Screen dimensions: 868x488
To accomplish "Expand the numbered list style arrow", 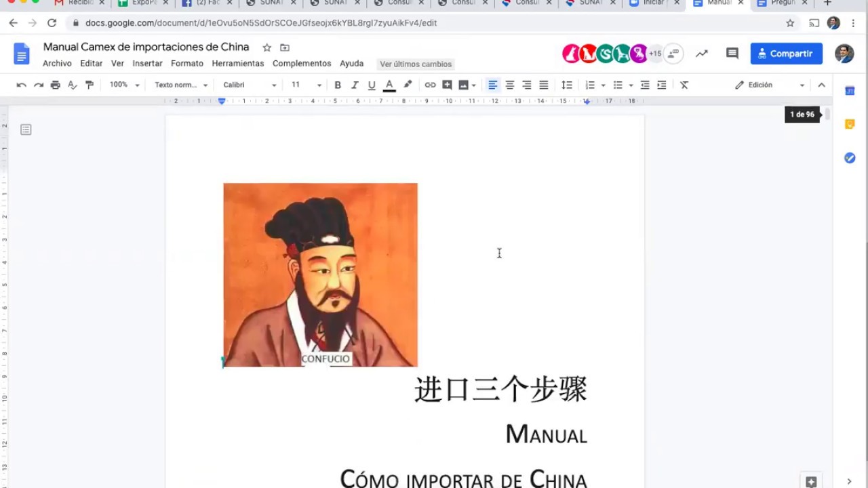I will coord(603,85).
